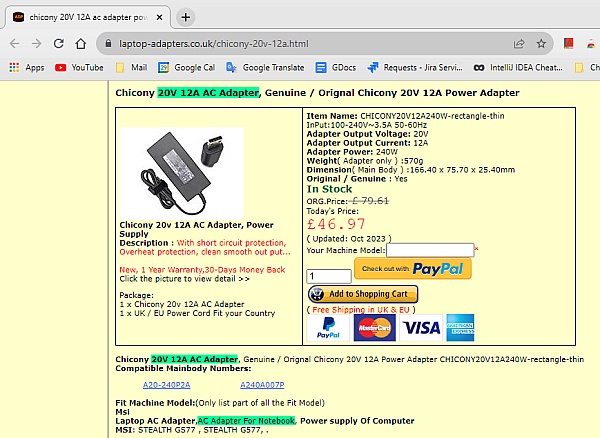Reload the page with the refresh icon
Screen dimensions: 600x438
(59, 44)
